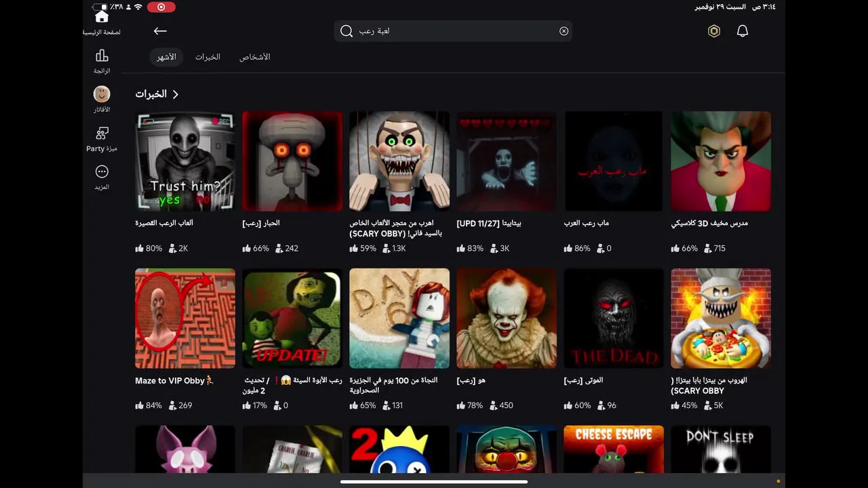868x488 pixels.
Task: Click the title الهروب من بيتزا بابا بيتزا
Action: [709, 385]
